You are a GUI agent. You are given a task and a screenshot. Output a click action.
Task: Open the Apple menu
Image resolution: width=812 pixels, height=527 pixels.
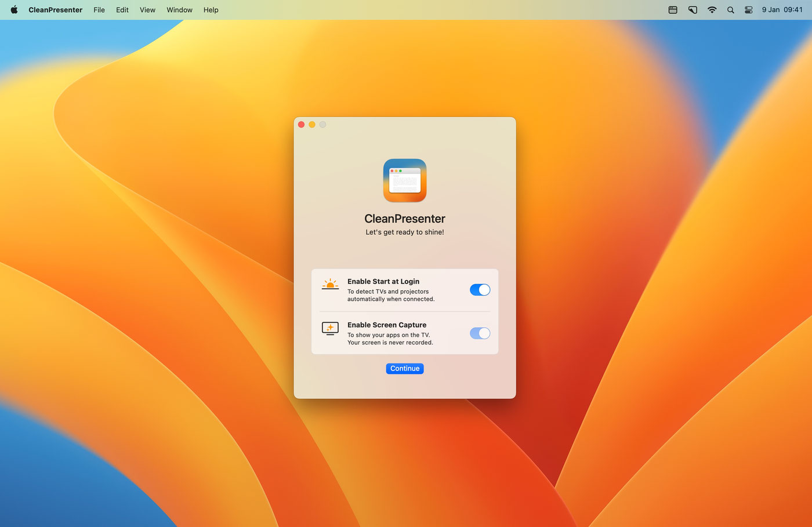[x=14, y=10]
